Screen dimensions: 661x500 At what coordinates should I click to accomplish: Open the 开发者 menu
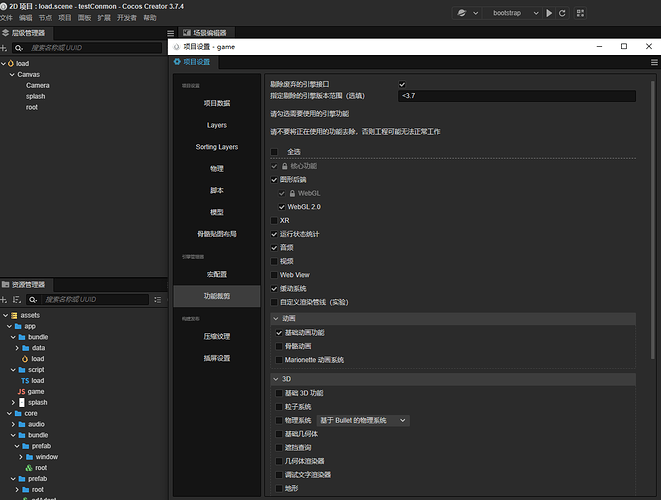(x=127, y=18)
